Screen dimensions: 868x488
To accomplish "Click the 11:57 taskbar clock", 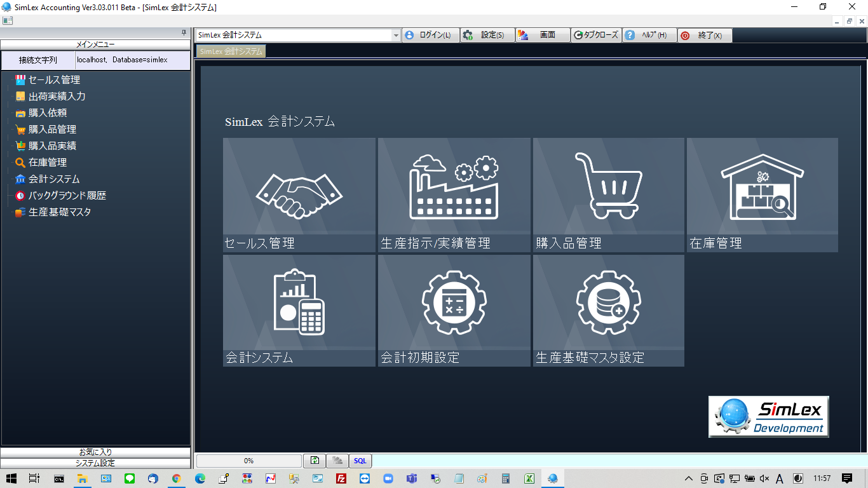I will click(822, 478).
